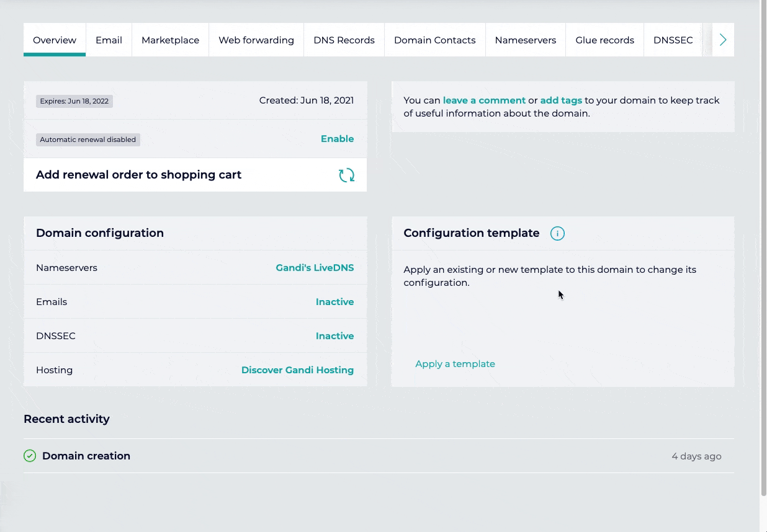
Task: Open the Email tab
Action: point(109,40)
